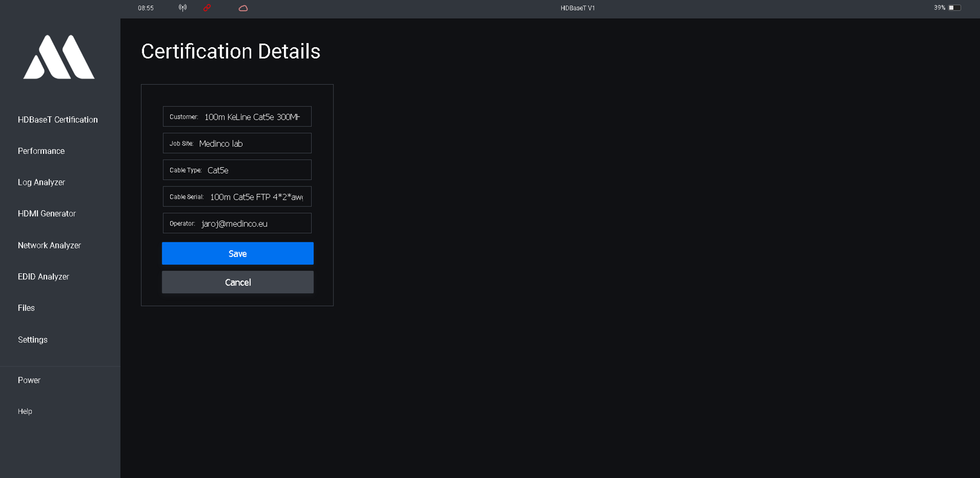The width and height of the screenshot is (980, 478).
Task: Click the 39% battery percentage text
Action: tap(939, 8)
